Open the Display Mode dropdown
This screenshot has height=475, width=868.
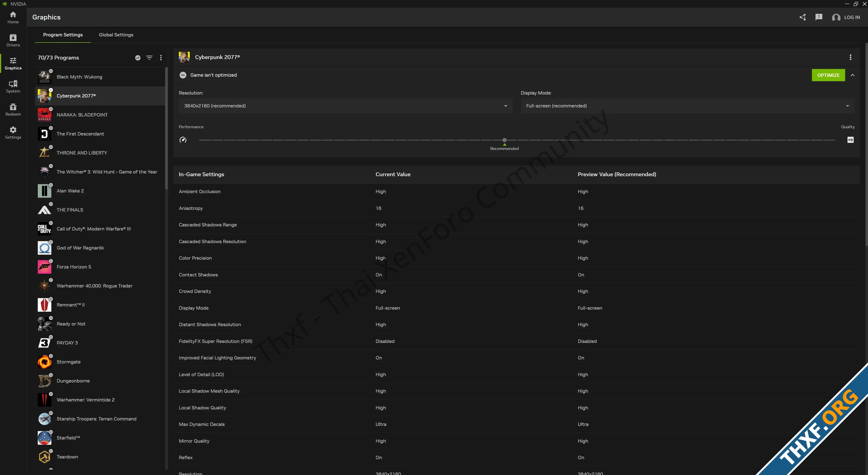(x=687, y=106)
